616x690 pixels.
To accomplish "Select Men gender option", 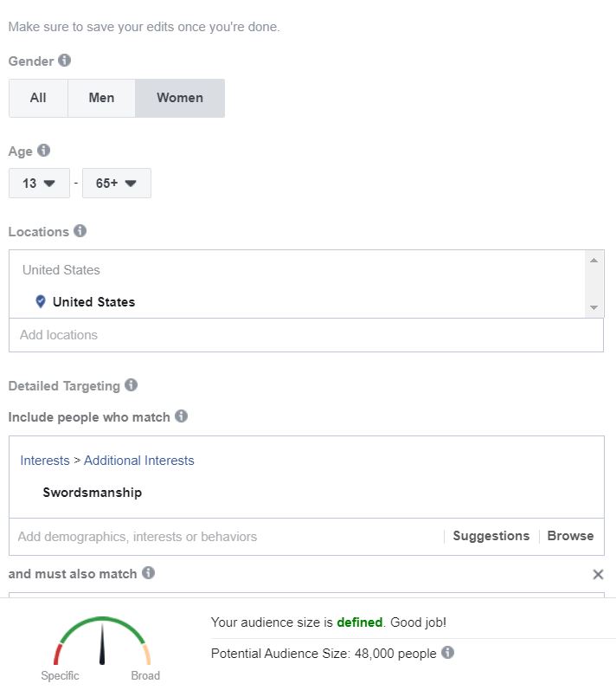I will pyautogui.click(x=101, y=98).
